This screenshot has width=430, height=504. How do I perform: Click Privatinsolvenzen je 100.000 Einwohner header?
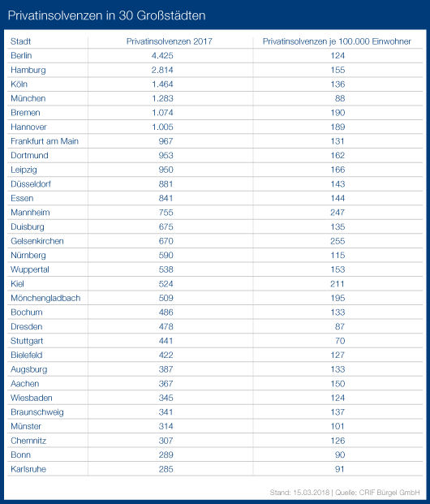point(337,41)
